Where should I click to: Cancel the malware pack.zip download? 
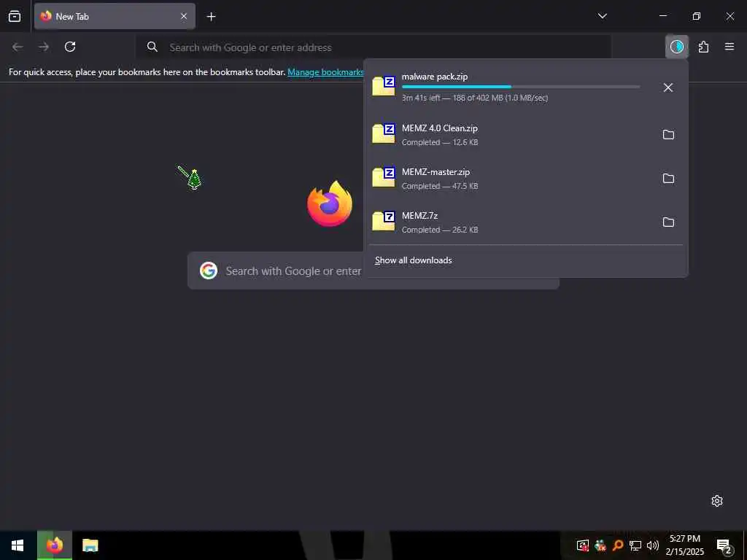tap(668, 87)
